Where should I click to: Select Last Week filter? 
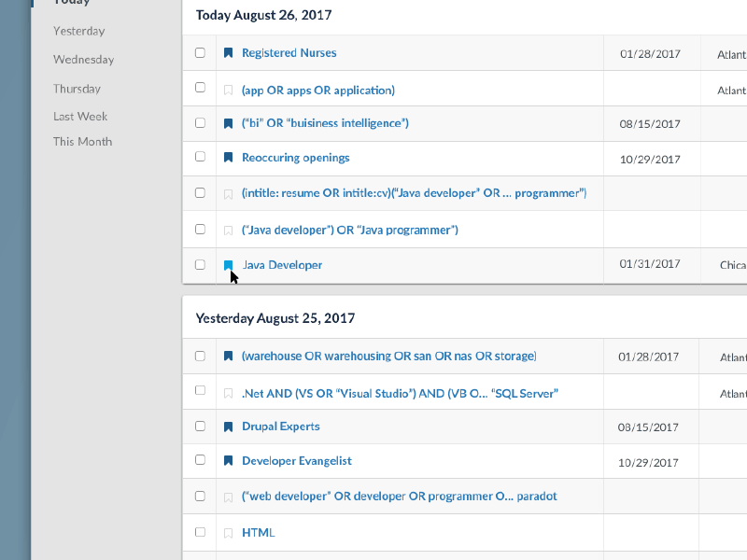pyautogui.click(x=80, y=117)
